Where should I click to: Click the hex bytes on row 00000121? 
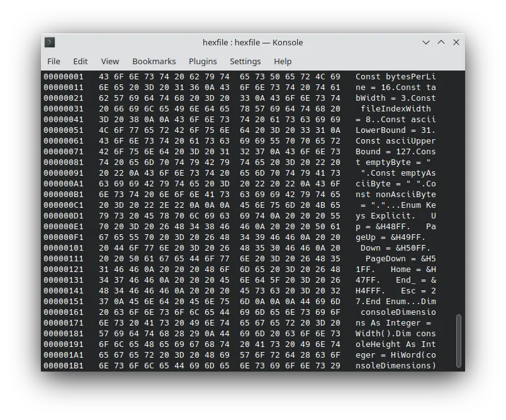tap(220, 269)
